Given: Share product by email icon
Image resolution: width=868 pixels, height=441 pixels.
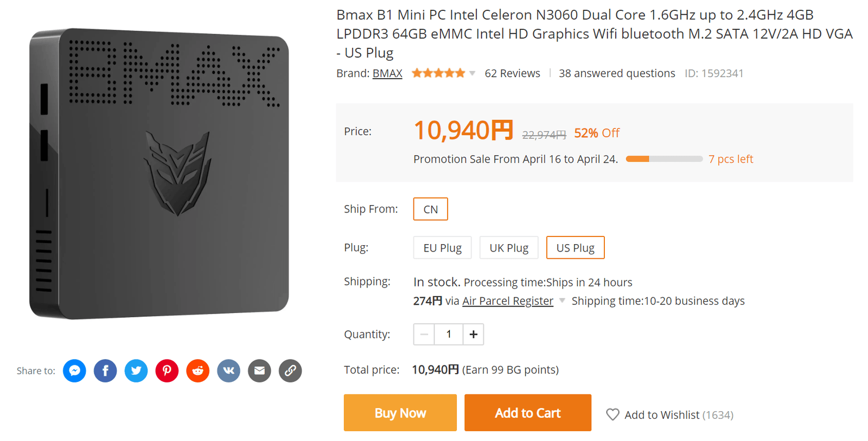Looking at the screenshot, I should 259,371.
